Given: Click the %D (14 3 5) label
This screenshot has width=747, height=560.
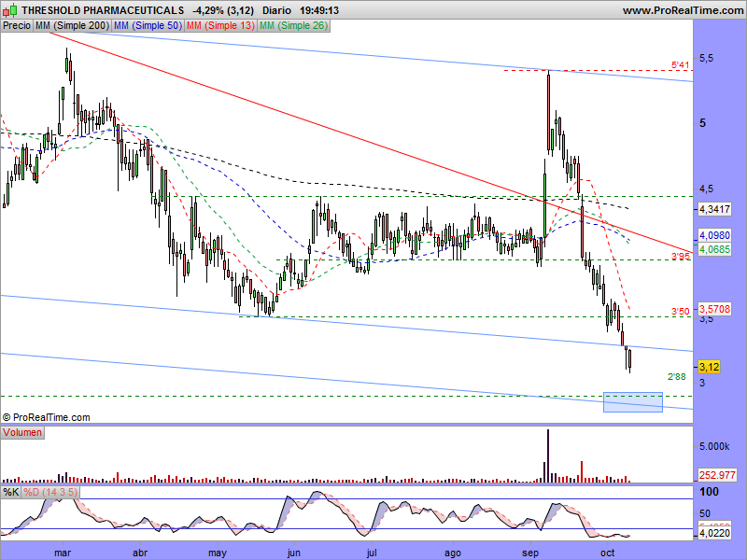Looking at the screenshot, I should (x=50, y=492).
